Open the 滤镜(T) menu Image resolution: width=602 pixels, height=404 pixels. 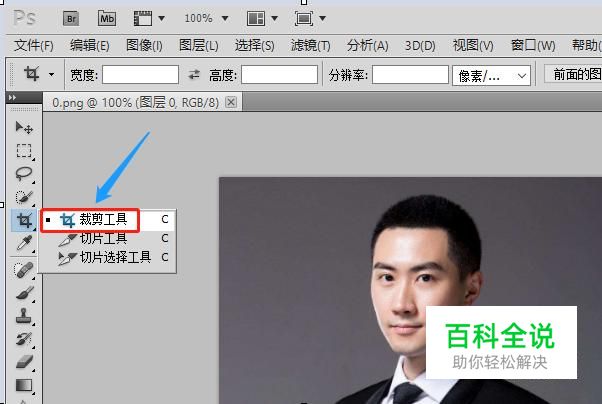(x=311, y=46)
